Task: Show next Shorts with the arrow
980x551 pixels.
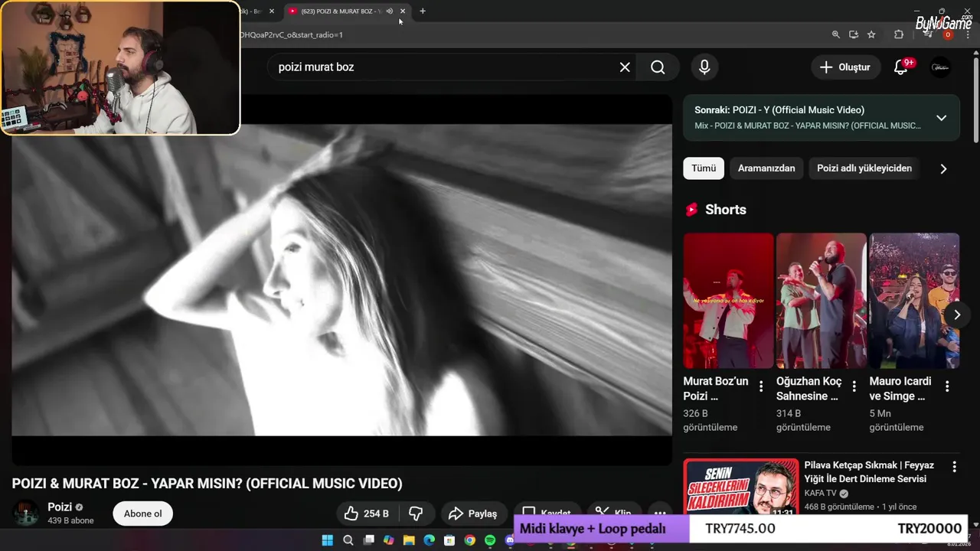Action: pos(957,315)
